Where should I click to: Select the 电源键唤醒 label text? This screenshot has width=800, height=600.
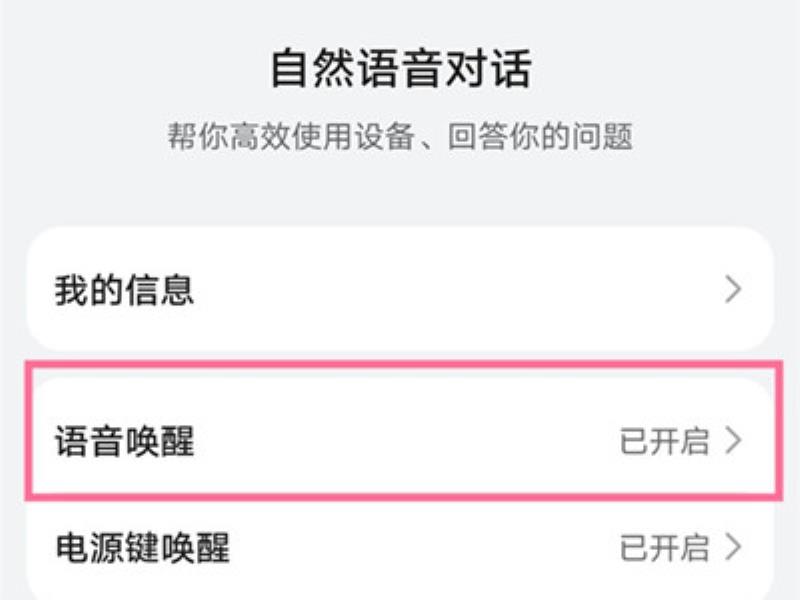[143, 548]
